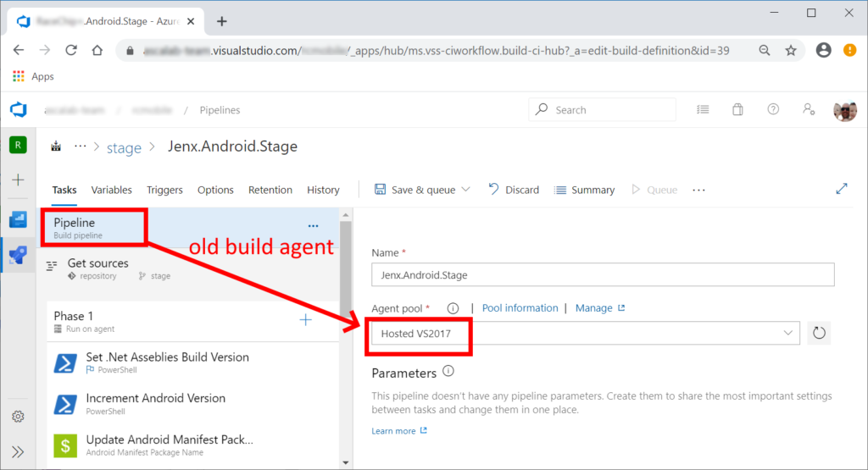Expand the breadcrumb ellipsis

pyautogui.click(x=81, y=147)
